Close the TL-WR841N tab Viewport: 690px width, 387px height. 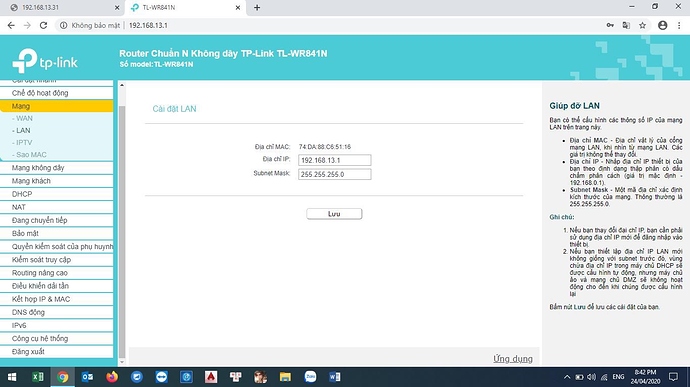click(238, 7)
